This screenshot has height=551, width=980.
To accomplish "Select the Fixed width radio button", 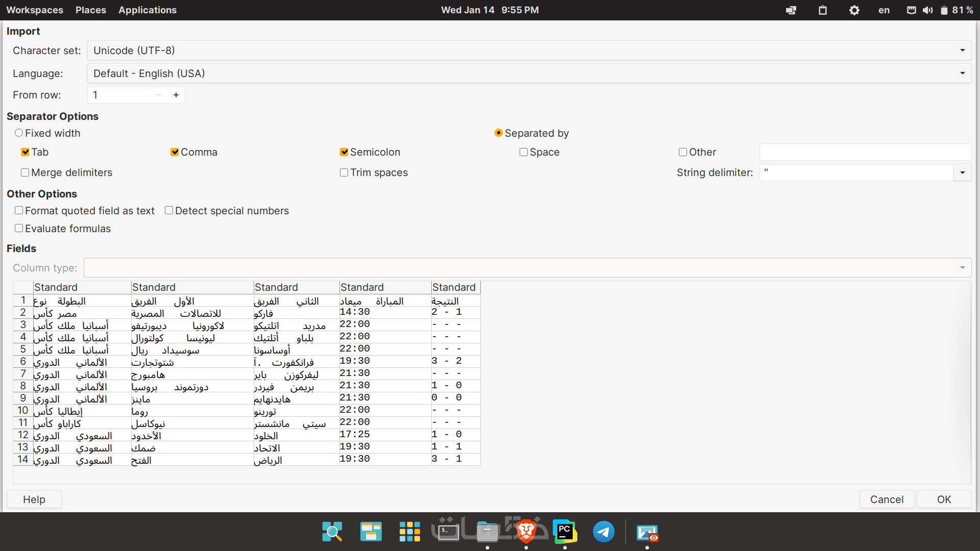I will (19, 133).
